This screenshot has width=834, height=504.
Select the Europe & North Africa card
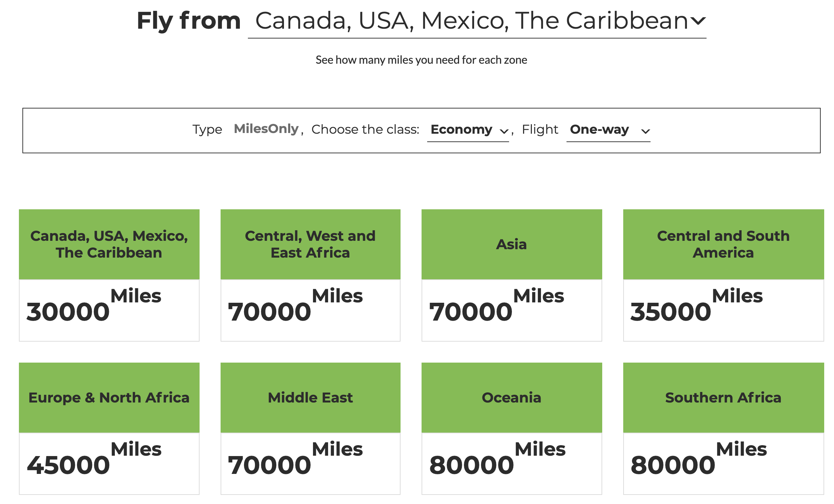pos(109,398)
